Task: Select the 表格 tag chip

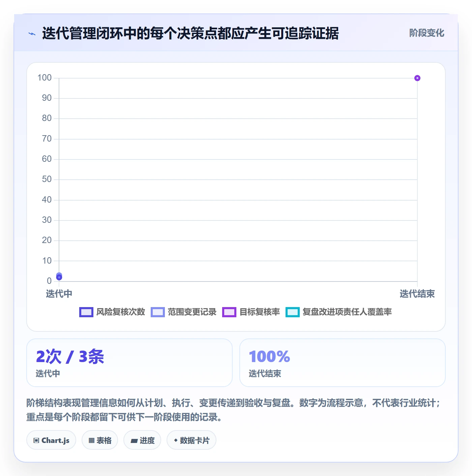Action: [100, 440]
